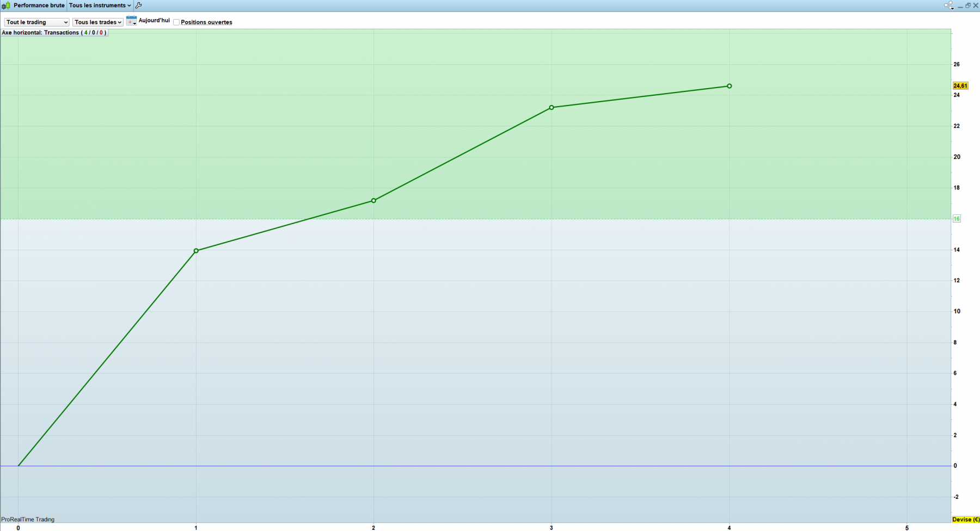This screenshot has width=980, height=531.
Task: Click the yellow 24,61 value label
Action: pyautogui.click(x=960, y=86)
